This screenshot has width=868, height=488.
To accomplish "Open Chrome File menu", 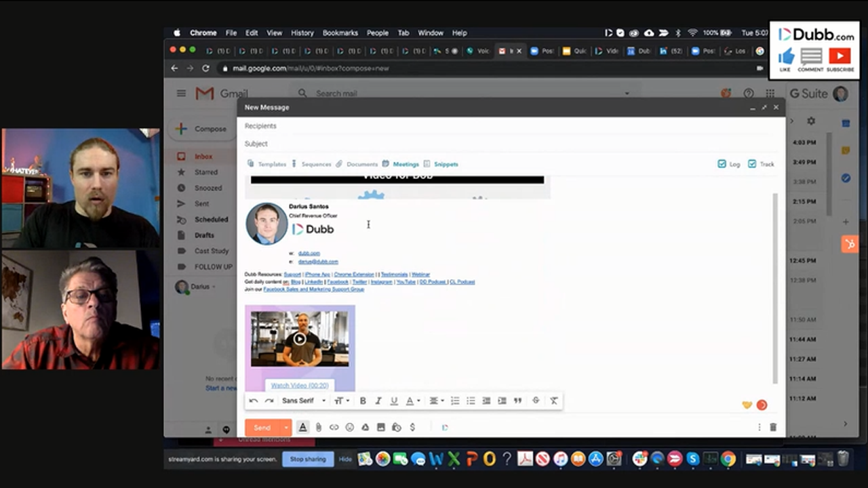I will 231,33.
